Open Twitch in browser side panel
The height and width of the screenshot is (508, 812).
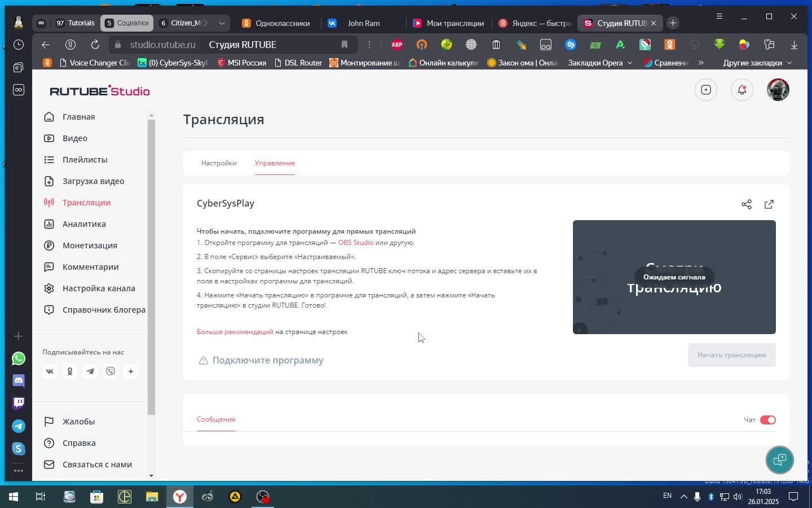(x=19, y=403)
